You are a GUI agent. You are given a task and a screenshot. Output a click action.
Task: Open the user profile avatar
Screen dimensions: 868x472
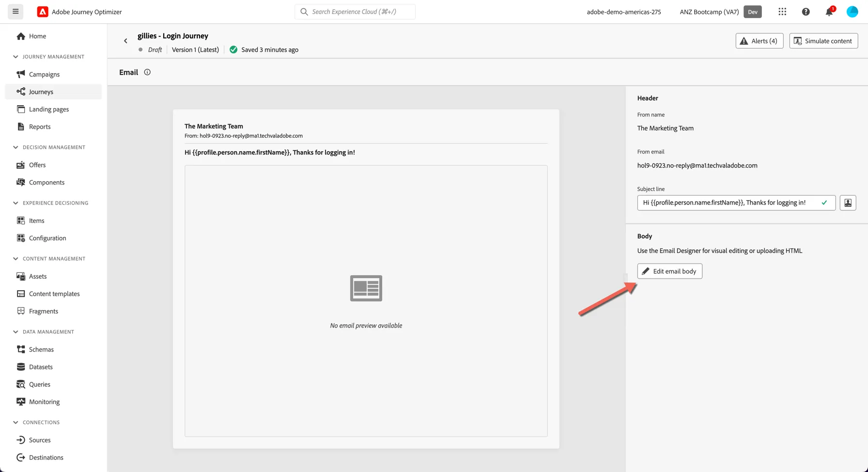[x=852, y=12]
